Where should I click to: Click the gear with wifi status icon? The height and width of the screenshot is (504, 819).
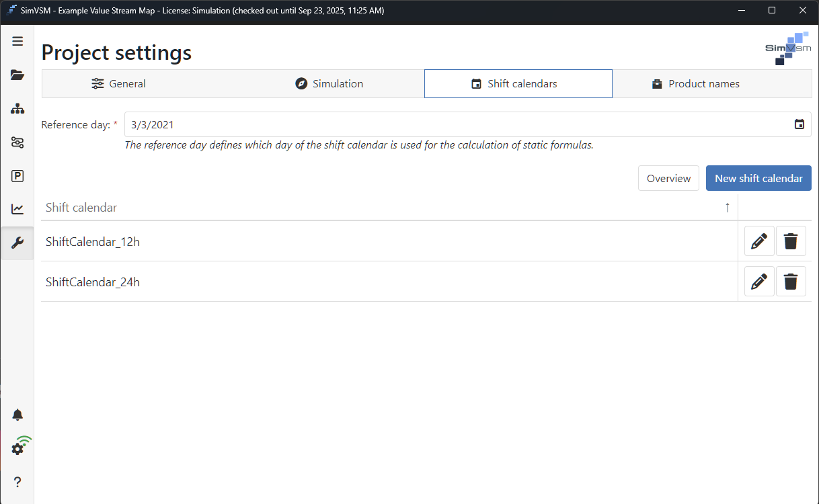pyautogui.click(x=19, y=448)
